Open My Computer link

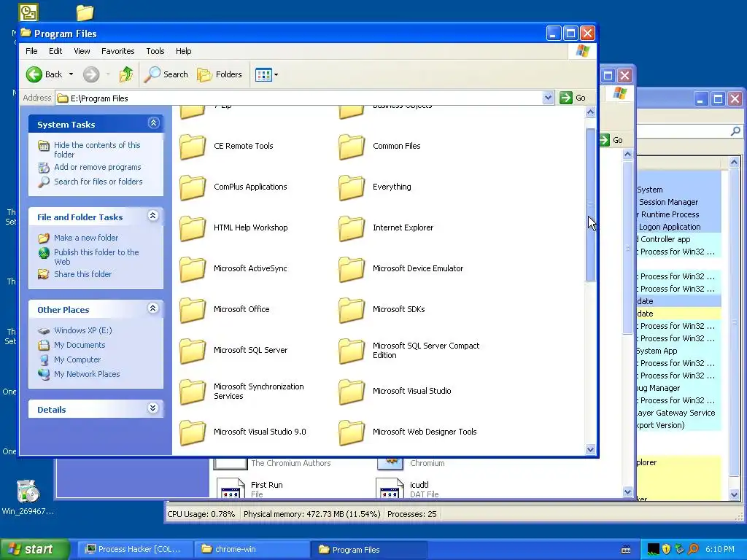[77, 359]
